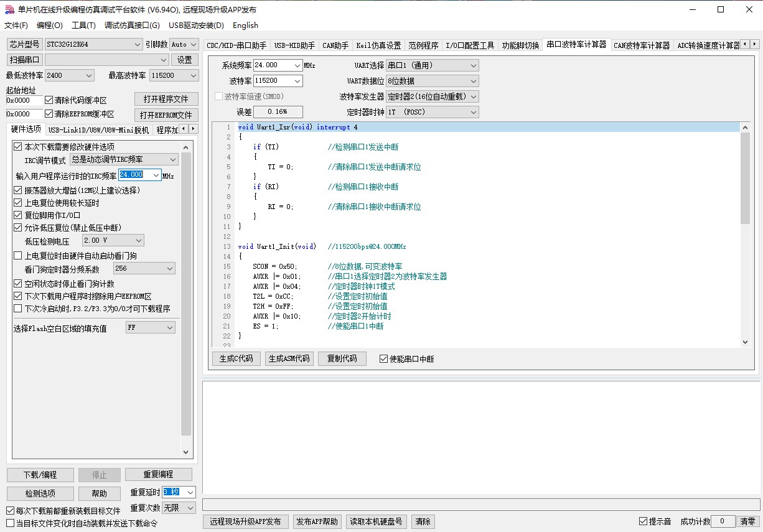
Task: Enable 上电复位时由硬件自动启动看门狗
Action: pos(18,256)
